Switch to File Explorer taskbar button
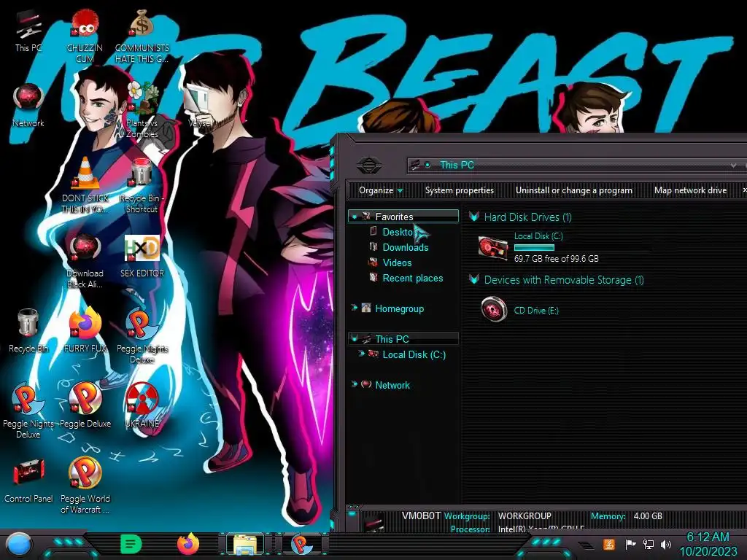 [245, 544]
